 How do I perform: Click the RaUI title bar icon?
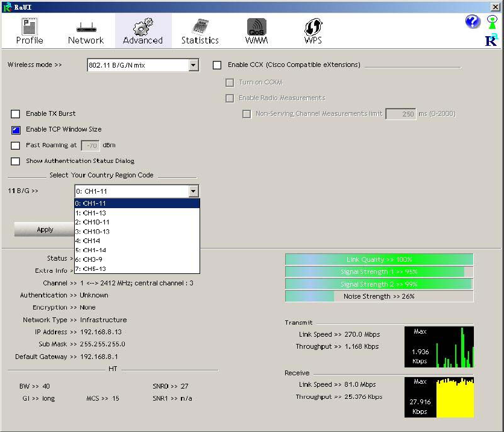pyautogui.click(x=7, y=7)
